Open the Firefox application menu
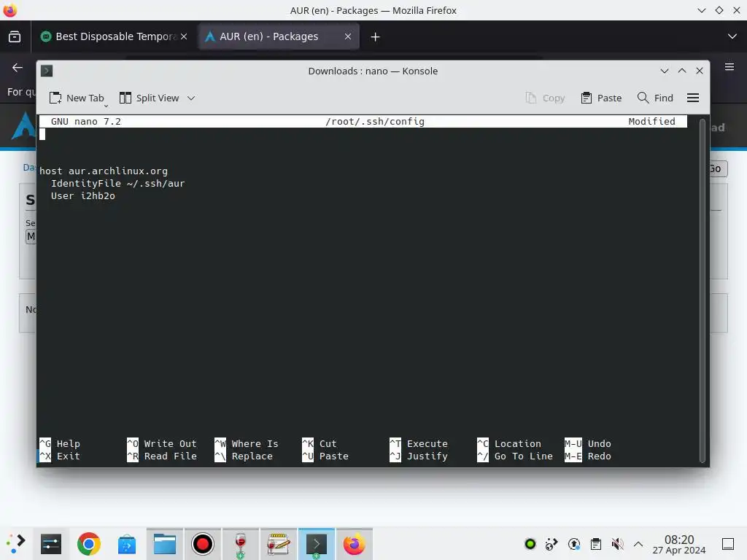This screenshot has height=560, width=747. point(729,67)
